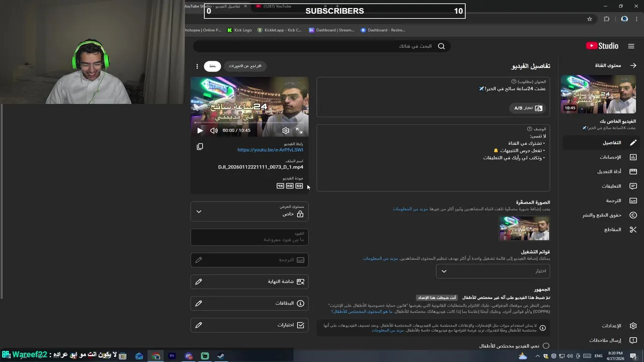Click the description text field
This screenshot has height=362, width=644.
pyautogui.click(x=433, y=158)
